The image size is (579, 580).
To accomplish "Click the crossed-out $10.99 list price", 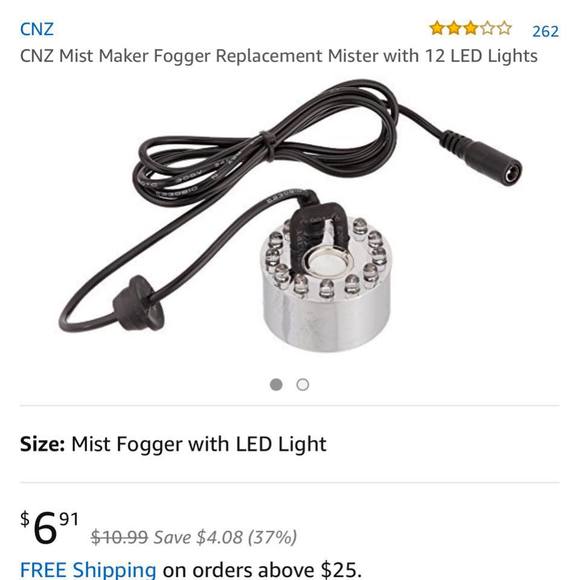I will coord(119,537).
